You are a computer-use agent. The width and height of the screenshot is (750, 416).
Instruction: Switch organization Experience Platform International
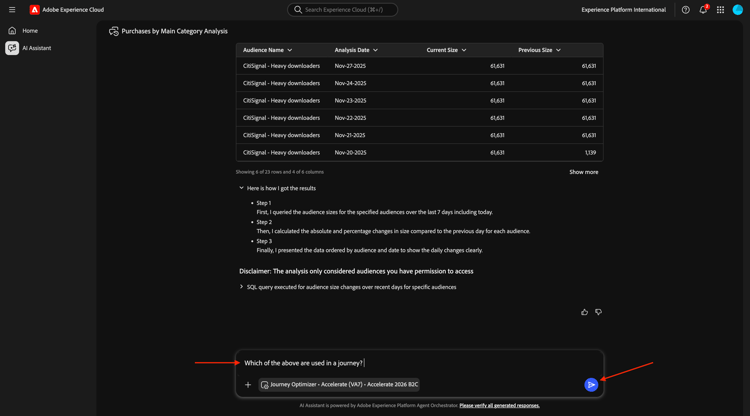[623, 10]
